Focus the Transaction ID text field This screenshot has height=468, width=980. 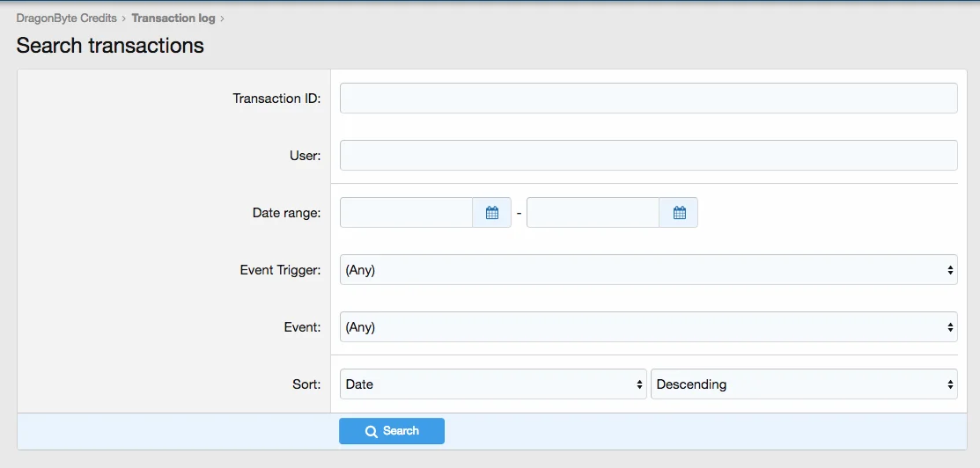[x=648, y=99]
